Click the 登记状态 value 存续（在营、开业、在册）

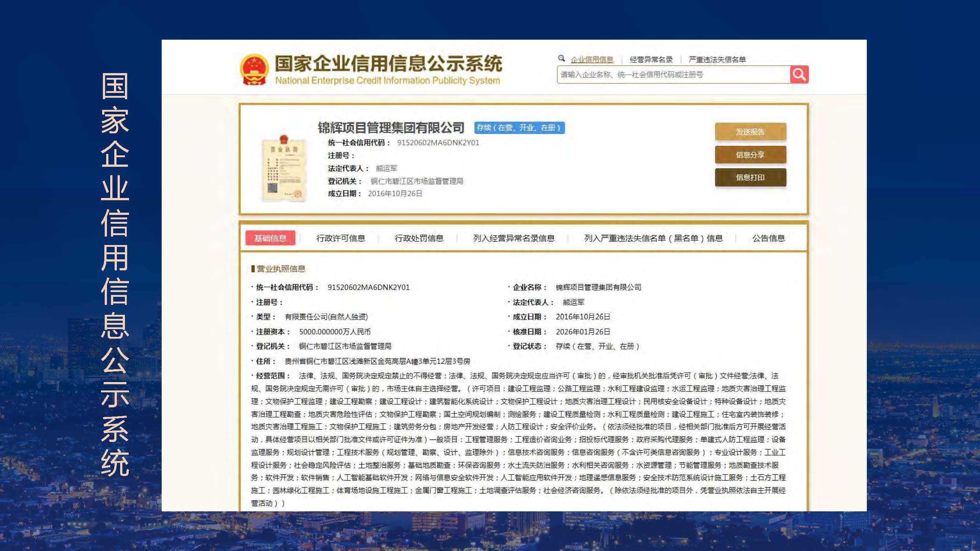(597, 346)
